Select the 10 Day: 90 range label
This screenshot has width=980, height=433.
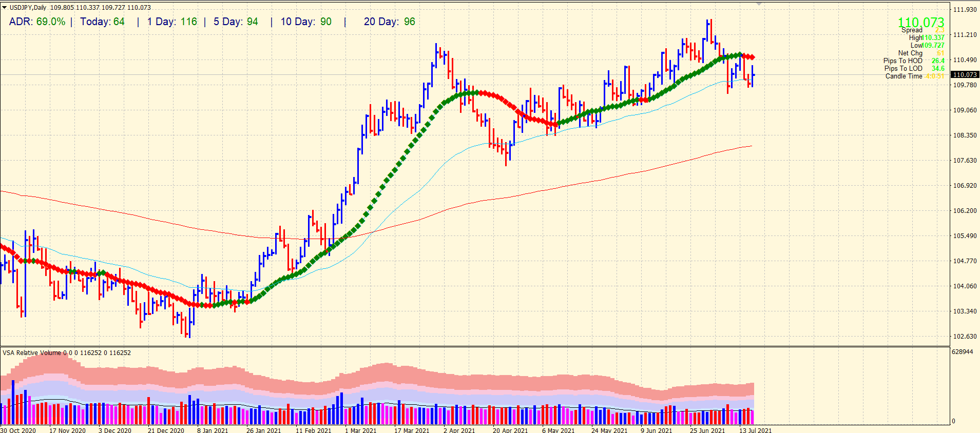pos(306,22)
